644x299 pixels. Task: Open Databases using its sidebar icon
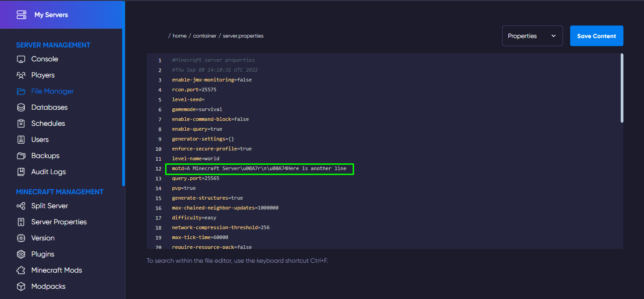21,107
